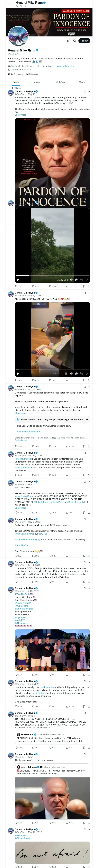
Task: Open more options on the pinned post
Action: pyautogui.click(x=89, y=91)
